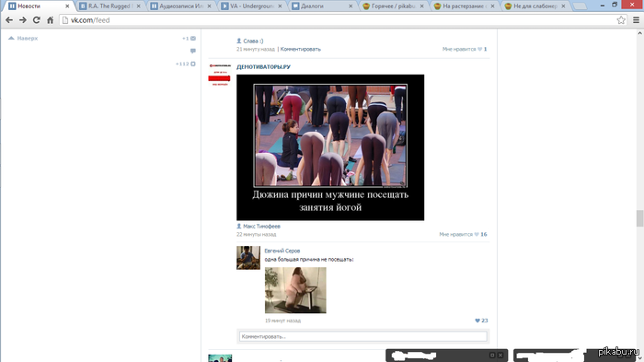This screenshot has height=362, width=644.
Task: Open Евгений Серов profile name
Action: (282, 251)
